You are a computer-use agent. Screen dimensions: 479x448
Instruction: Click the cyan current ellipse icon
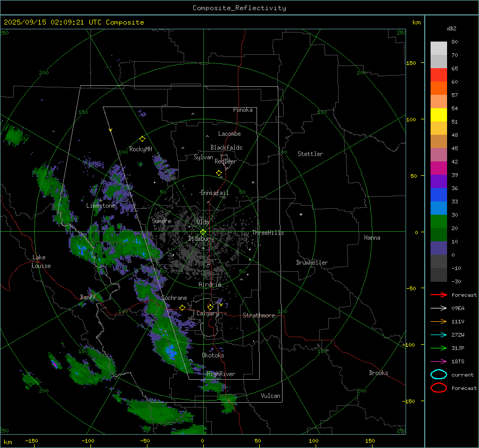click(x=439, y=374)
